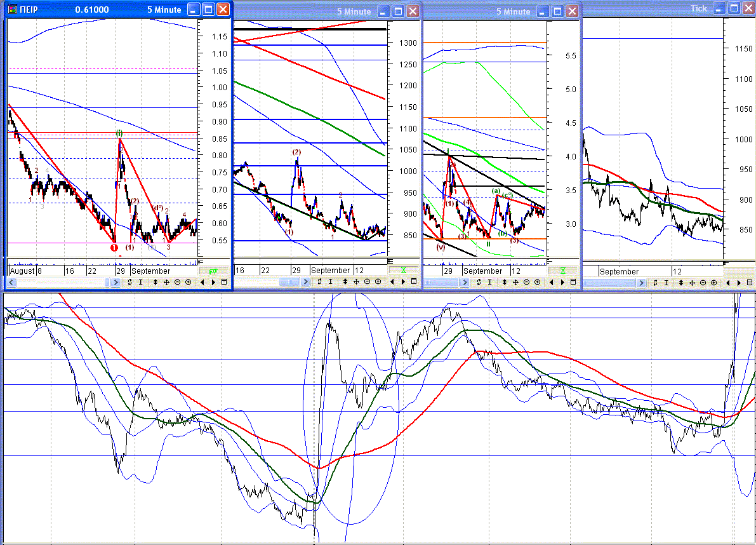
Task: Zoom out chart in third 5 Minute window
Action: coord(526,282)
